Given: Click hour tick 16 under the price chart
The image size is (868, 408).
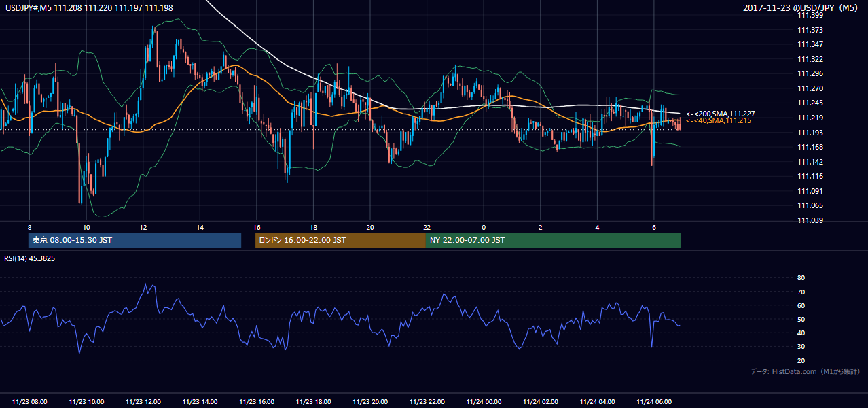Looking at the screenshot, I should pyautogui.click(x=257, y=227).
